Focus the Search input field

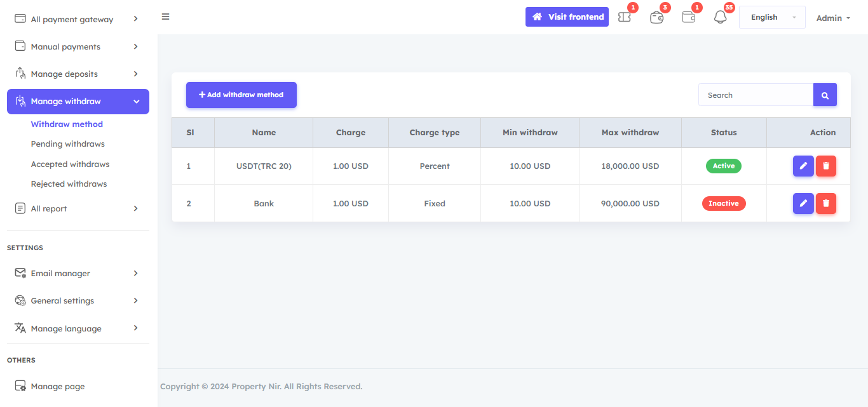[x=756, y=95]
